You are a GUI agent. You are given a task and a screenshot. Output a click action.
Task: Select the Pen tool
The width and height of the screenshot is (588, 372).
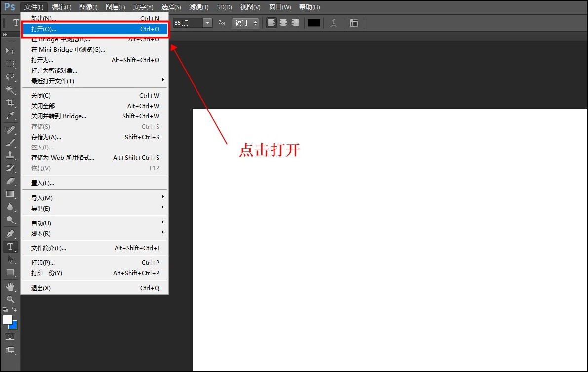coord(10,233)
